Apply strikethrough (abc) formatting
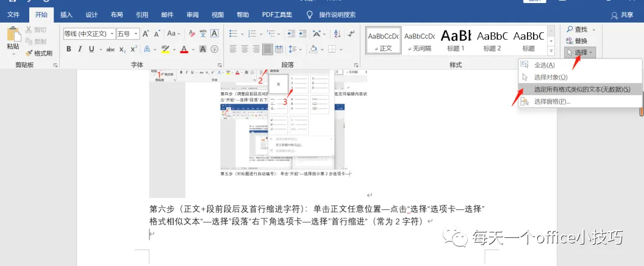This screenshot has height=266, width=644. point(110,49)
